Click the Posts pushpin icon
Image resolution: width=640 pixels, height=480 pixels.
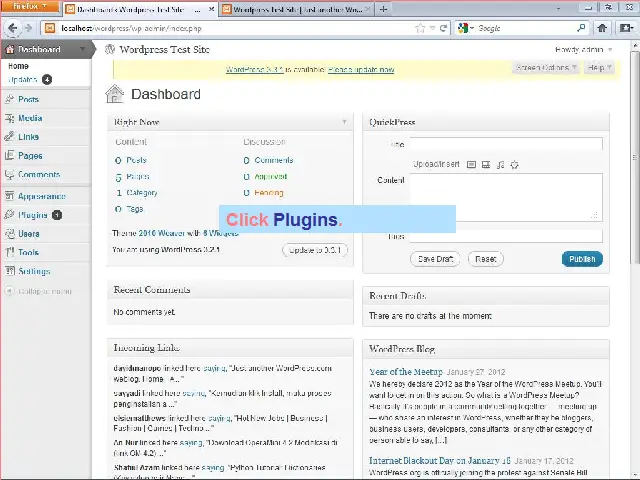(x=9, y=99)
